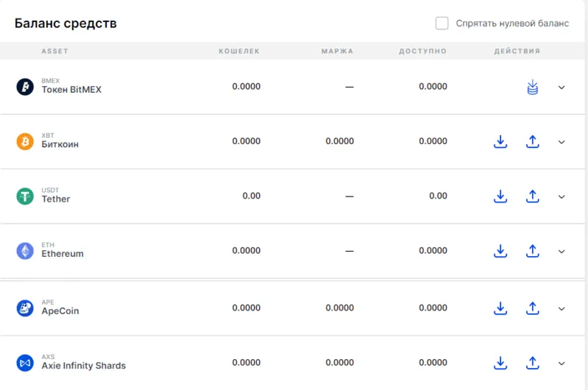
Task: Click the Ethereum asset name
Action: [63, 254]
